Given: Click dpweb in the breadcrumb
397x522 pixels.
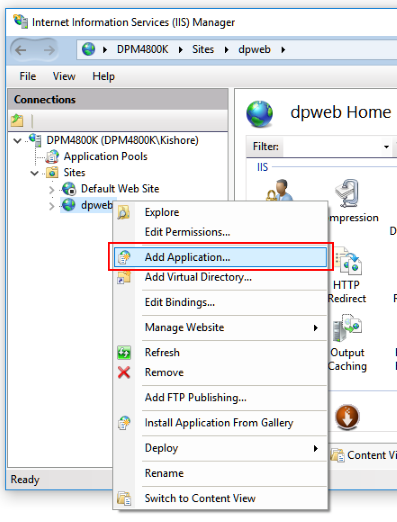Looking at the screenshot, I should 254,49.
